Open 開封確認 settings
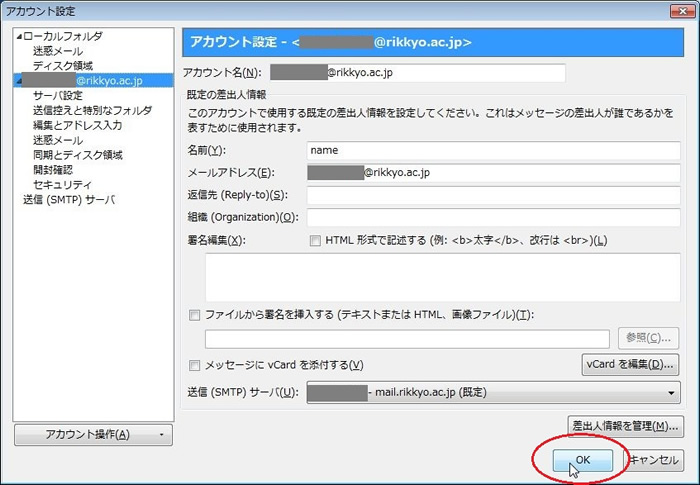This screenshot has height=485, width=700. (x=53, y=170)
